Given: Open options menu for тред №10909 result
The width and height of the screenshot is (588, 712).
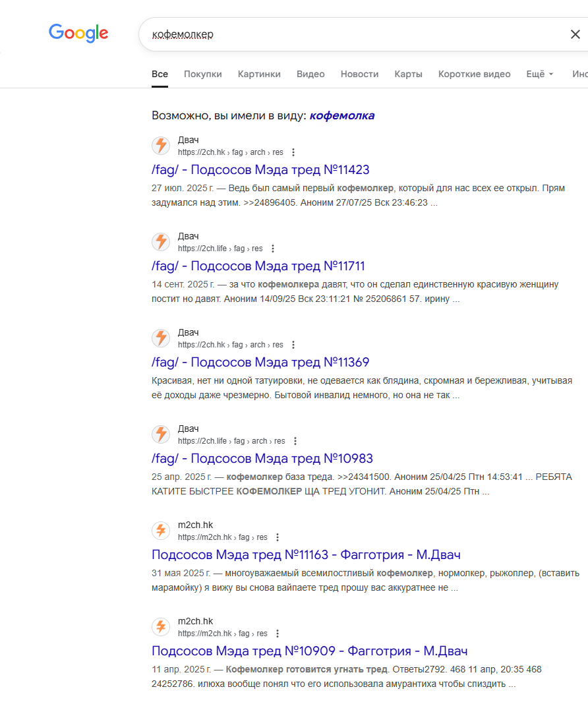Looking at the screenshot, I should [278, 634].
